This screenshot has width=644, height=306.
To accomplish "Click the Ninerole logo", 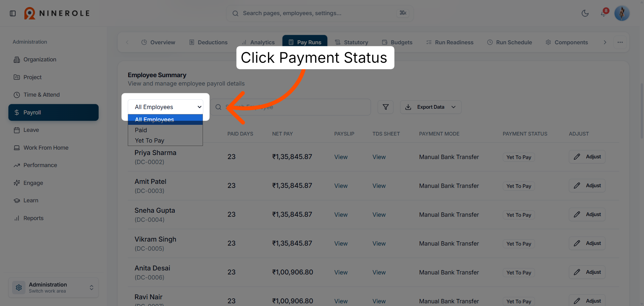I will [x=57, y=13].
